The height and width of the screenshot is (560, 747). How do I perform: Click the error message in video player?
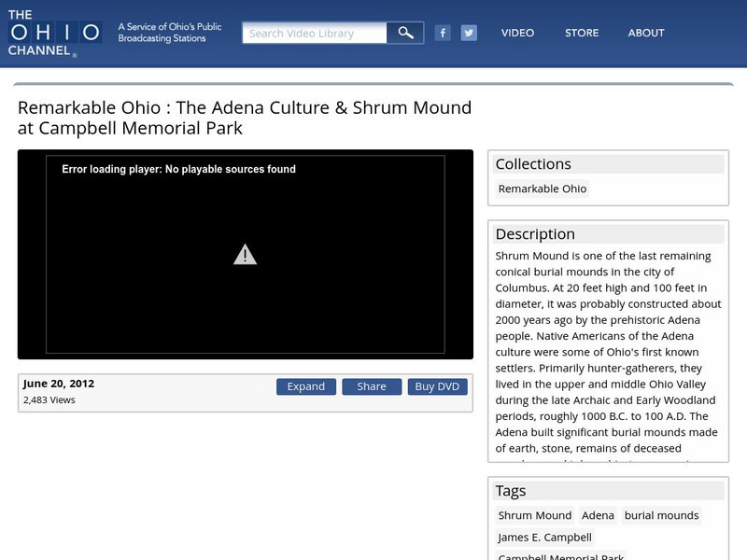pos(179,170)
